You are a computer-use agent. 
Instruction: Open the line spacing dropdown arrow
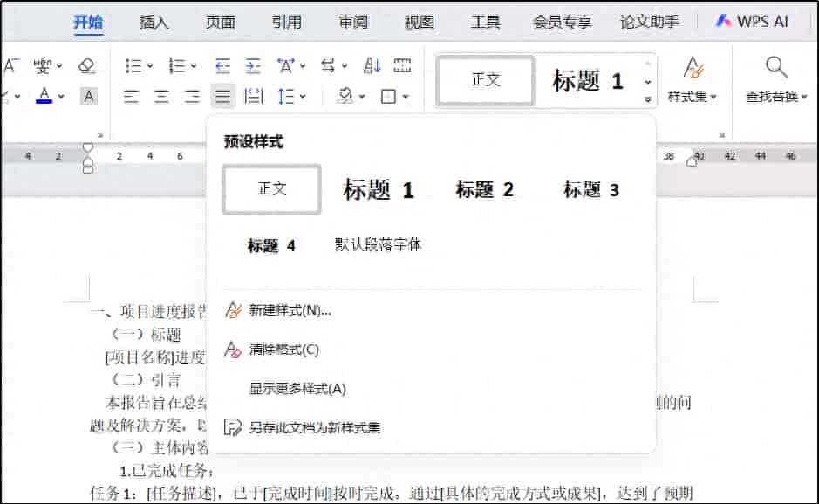pos(303,97)
